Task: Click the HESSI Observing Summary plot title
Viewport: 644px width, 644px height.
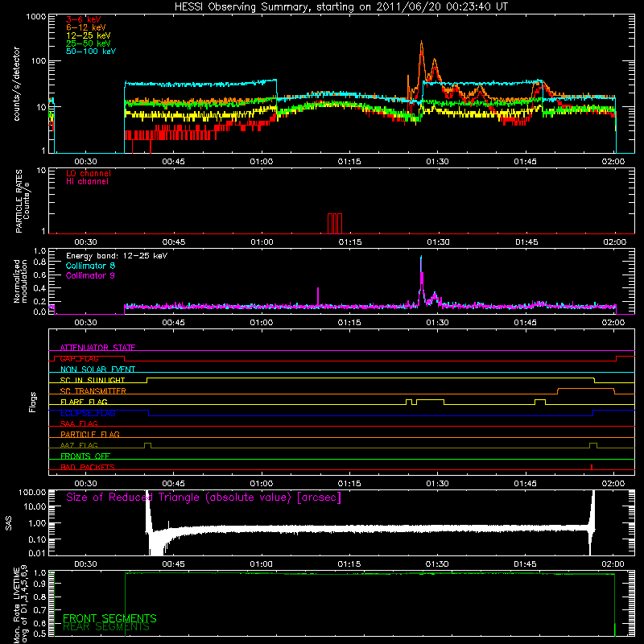Action: tap(341, 7)
